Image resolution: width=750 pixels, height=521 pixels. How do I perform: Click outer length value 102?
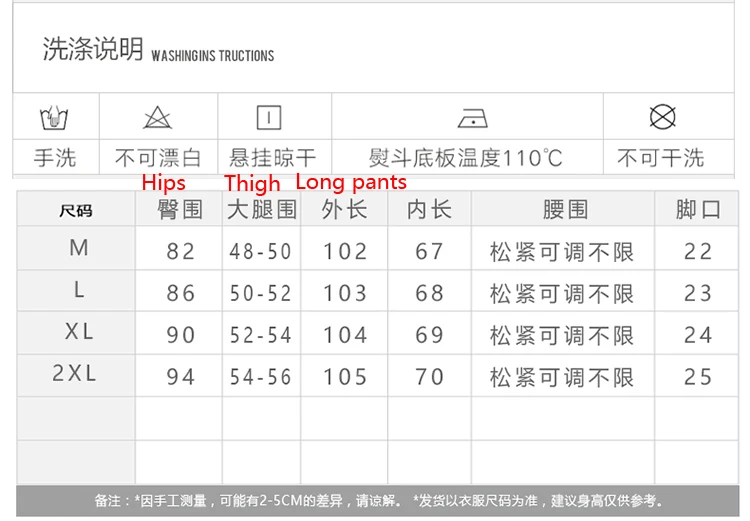pyautogui.click(x=345, y=252)
